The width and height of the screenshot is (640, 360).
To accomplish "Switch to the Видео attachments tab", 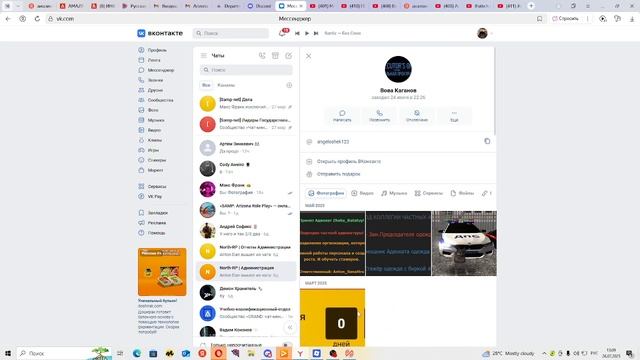I will (362, 193).
